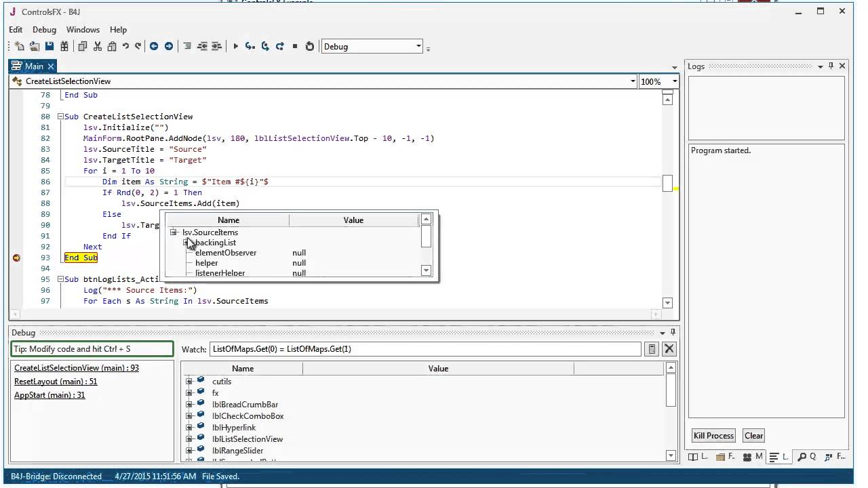Click the Watch expression input field
Viewport: 868px width, 488px height.
[425, 349]
